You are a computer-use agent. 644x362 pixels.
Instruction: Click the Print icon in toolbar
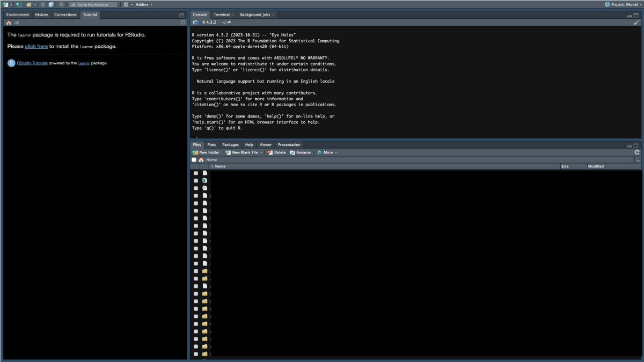point(61,4)
